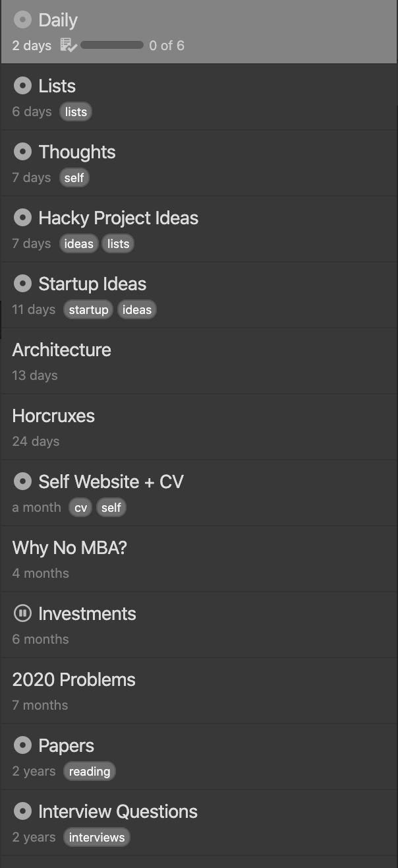The image size is (398, 868).
Task: Click the paused icon next to Investments
Action: (22, 613)
